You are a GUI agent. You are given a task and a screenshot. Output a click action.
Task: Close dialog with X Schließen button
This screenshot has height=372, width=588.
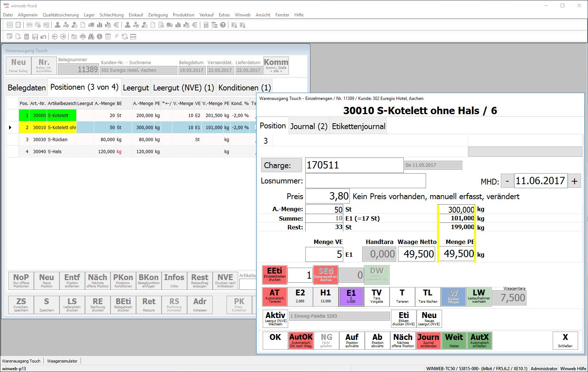point(565,341)
